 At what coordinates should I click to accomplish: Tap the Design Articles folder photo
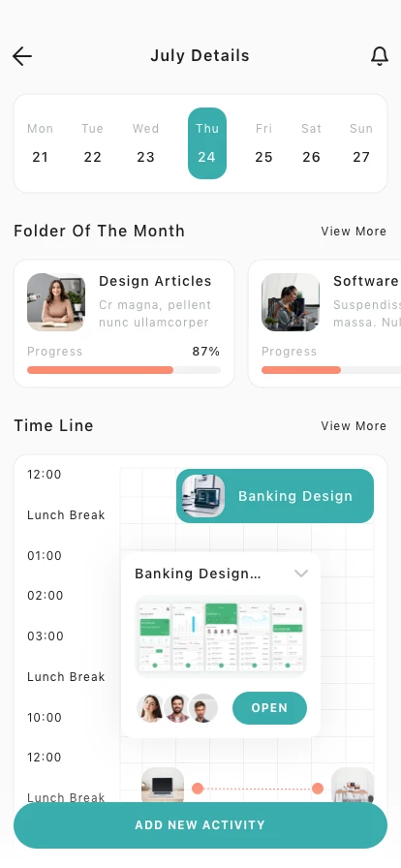(56, 302)
